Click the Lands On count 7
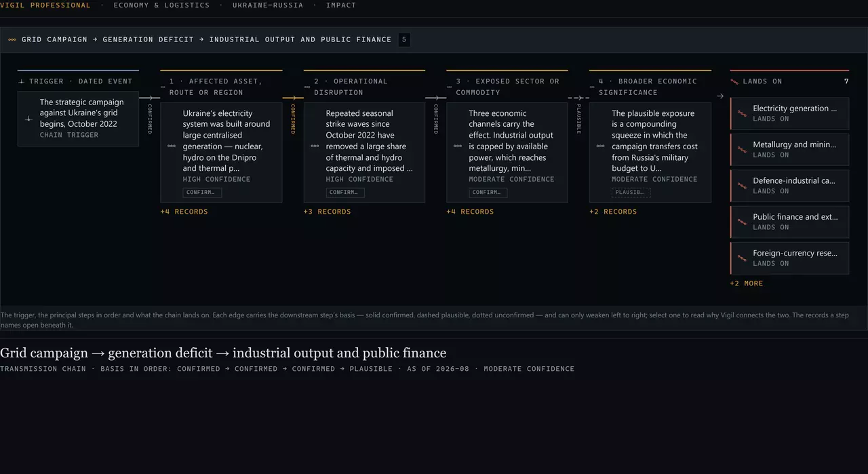Image resolution: width=868 pixels, height=474 pixels. pos(846,81)
